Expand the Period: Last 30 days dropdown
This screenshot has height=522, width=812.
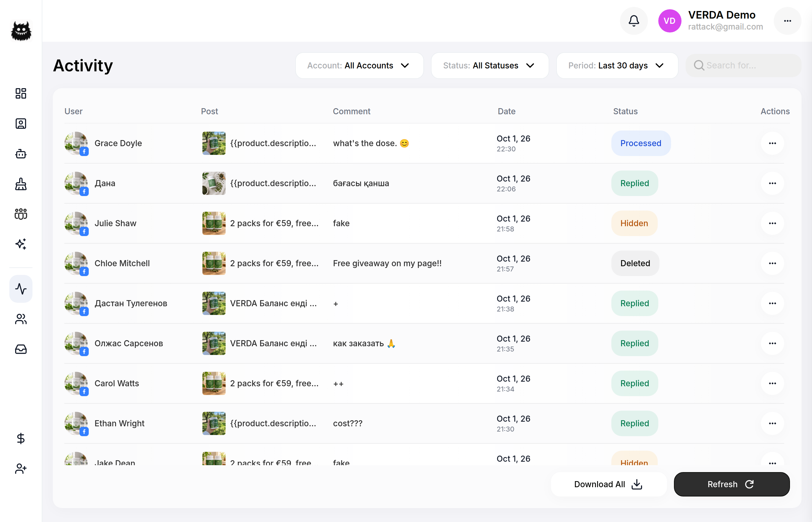pos(617,66)
